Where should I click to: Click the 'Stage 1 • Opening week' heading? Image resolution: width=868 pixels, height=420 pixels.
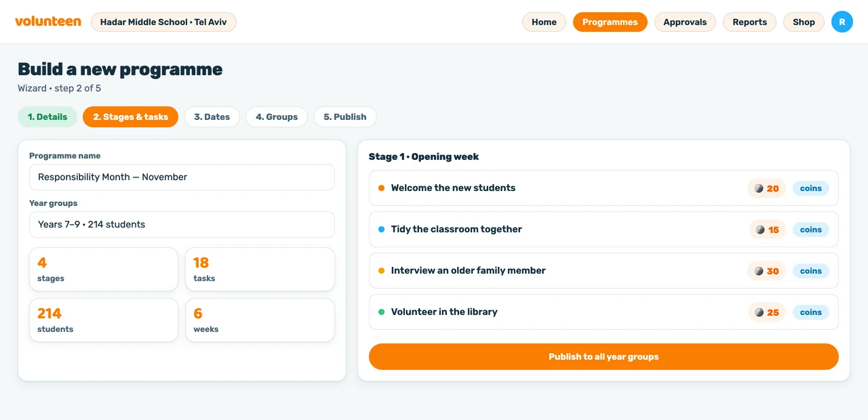pyautogui.click(x=424, y=156)
